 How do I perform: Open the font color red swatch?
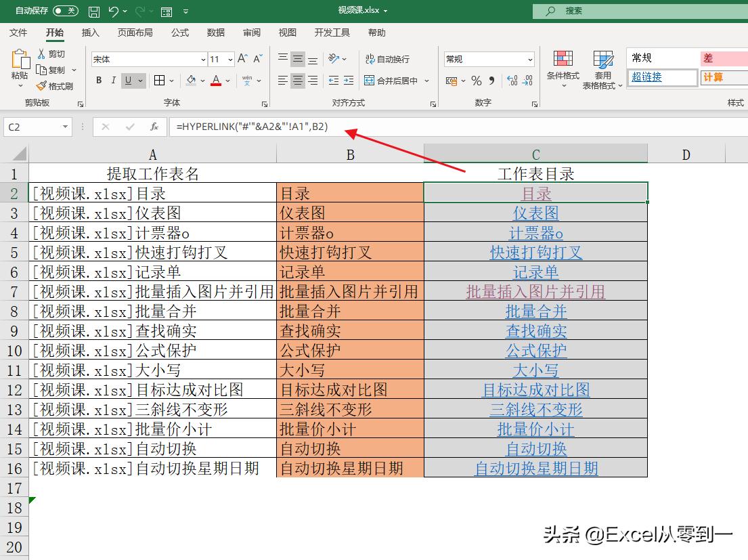click(215, 83)
